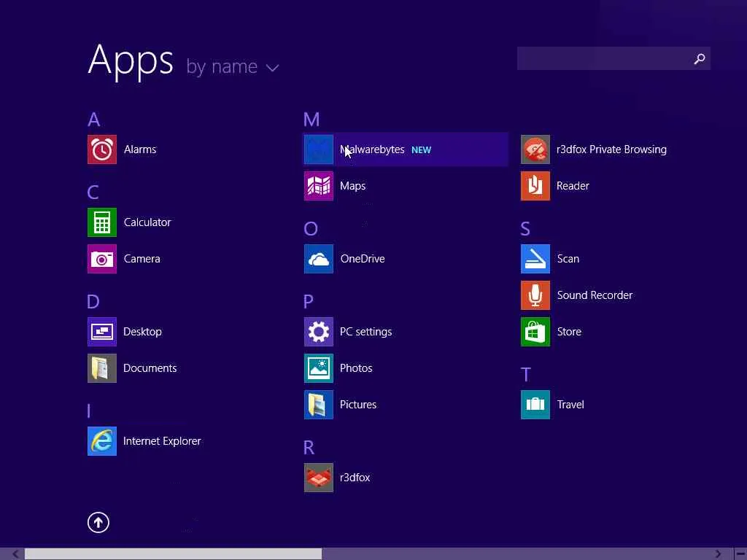Launch the Photos app icon
This screenshot has width=747, height=560.
tap(319, 368)
